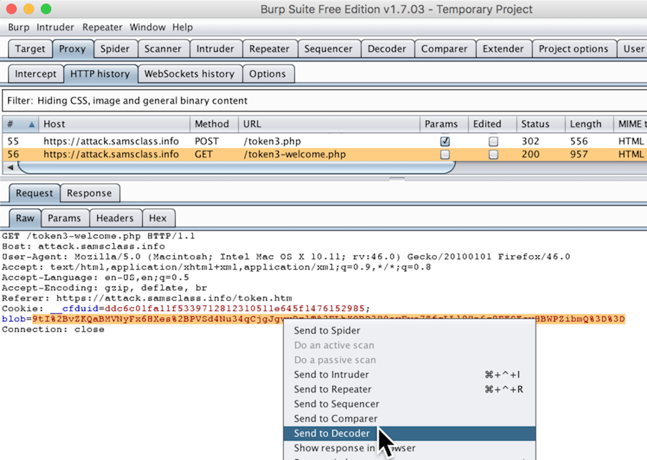The height and width of the screenshot is (460, 647).
Task: Click the table's left scroll arrow
Action: tap(10, 167)
